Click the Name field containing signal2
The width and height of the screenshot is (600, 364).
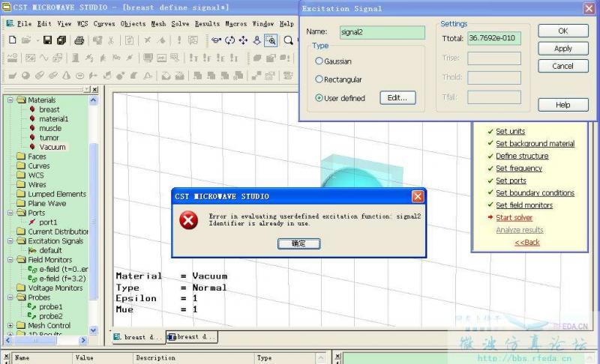[x=382, y=32]
